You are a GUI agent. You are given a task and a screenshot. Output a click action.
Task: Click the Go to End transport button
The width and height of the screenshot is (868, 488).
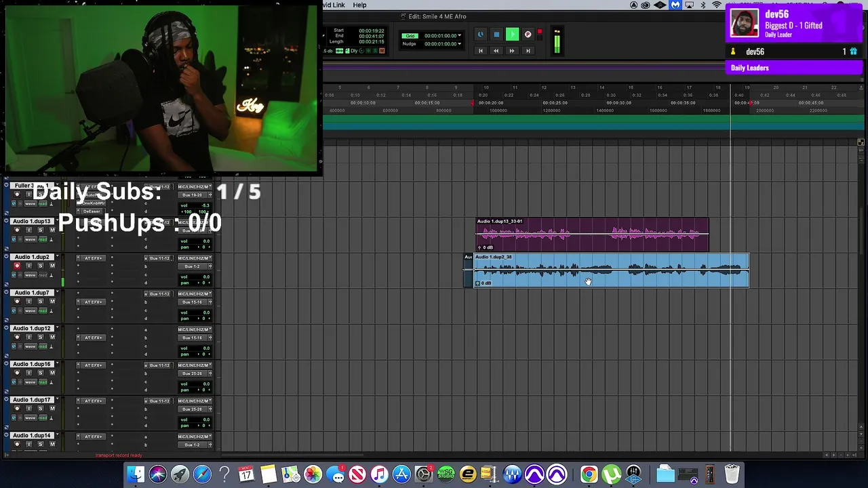click(528, 51)
